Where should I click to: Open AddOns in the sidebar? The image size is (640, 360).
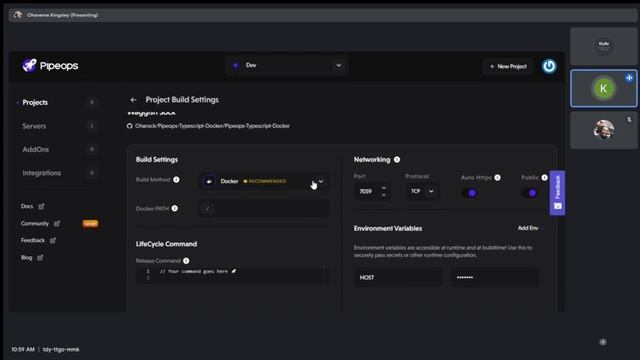36,149
